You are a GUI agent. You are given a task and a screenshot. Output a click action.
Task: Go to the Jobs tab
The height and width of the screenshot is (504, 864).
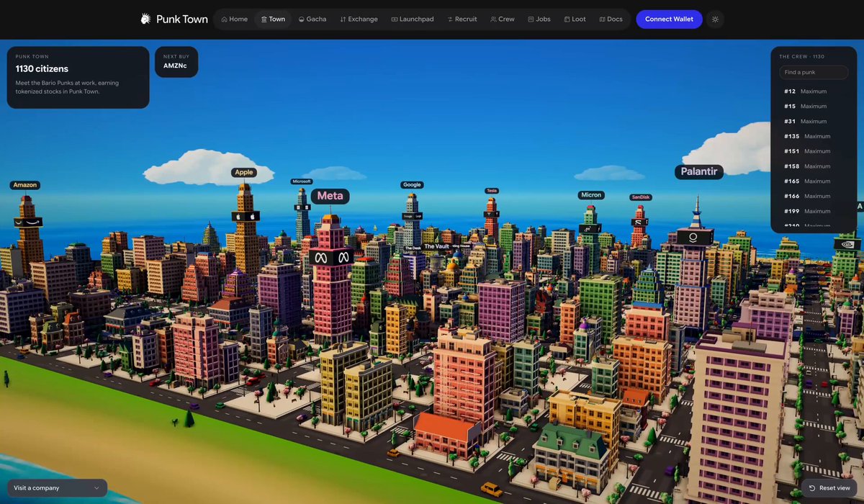(x=539, y=19)
